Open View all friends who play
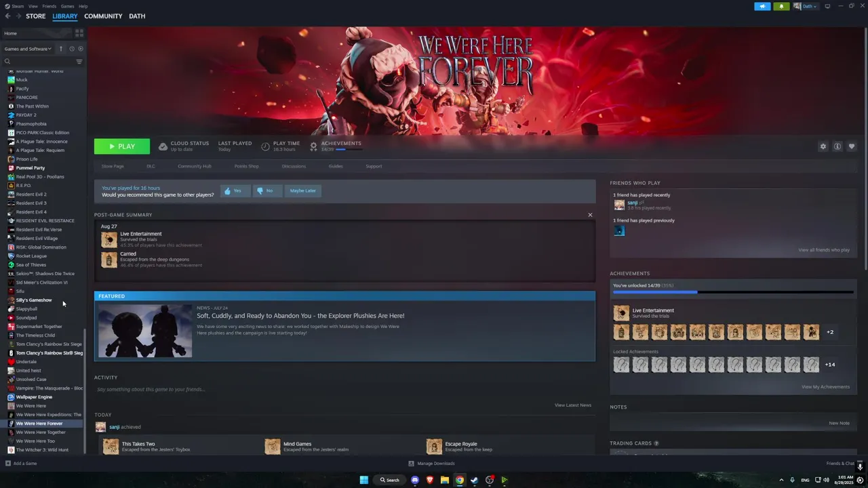868x488 pixels. (824, 250)
